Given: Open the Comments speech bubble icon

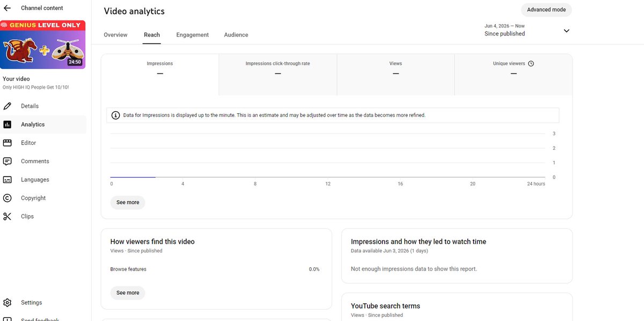Looking at the screenshot, I should click(7, 161).
